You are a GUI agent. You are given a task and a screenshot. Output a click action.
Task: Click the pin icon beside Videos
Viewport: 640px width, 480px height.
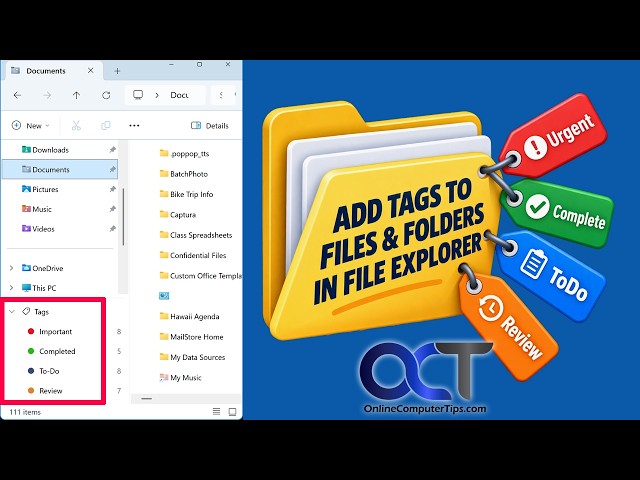113,229
